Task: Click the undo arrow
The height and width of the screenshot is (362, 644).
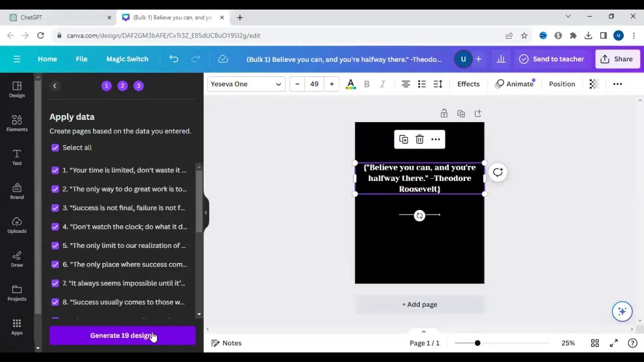Action: pyautogui.click(x=174, y=59)
